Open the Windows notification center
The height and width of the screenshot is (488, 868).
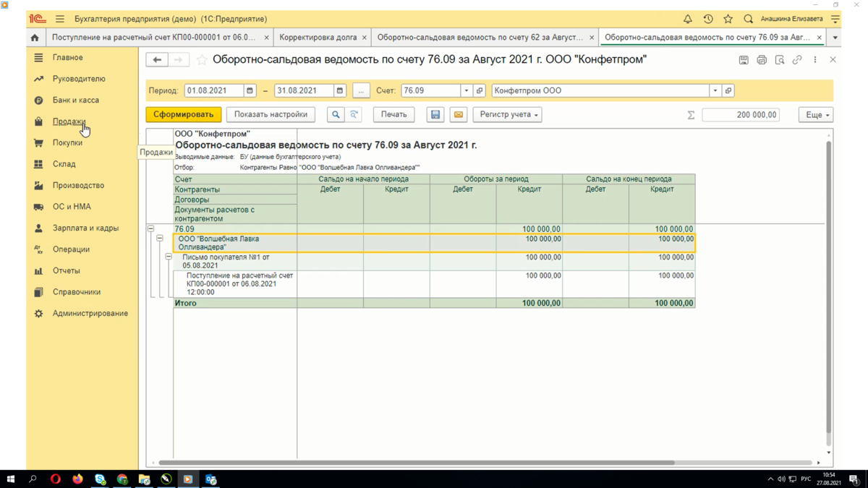(854, 479)
